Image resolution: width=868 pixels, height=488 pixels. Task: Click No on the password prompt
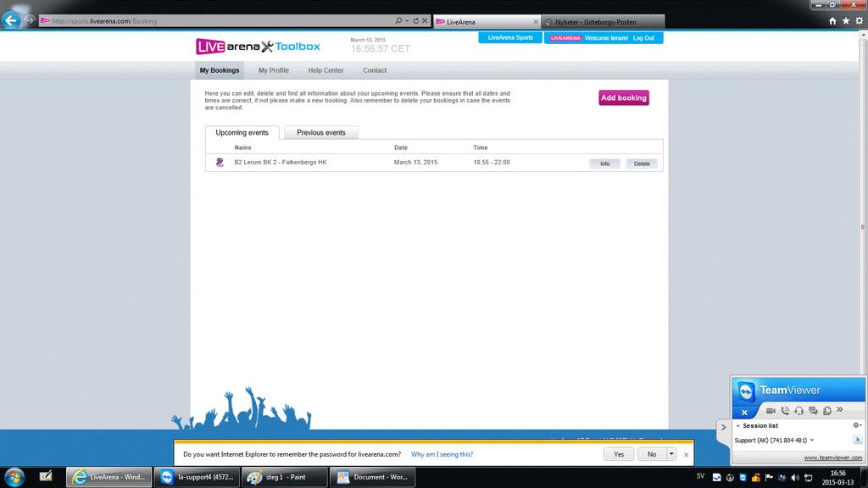point(652,454)
